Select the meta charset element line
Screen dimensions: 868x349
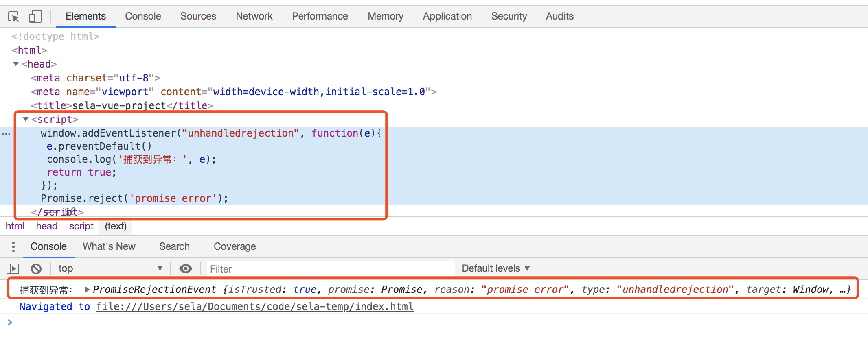click(95, 78)
